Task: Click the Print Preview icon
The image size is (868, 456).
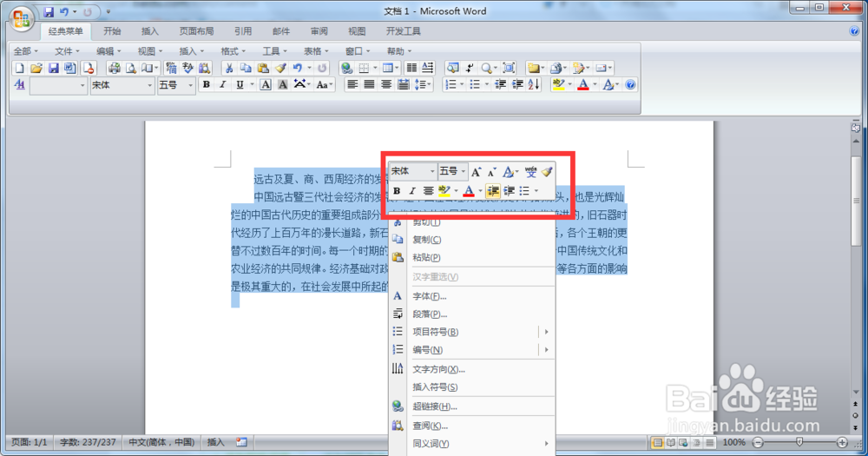Action: click(131, 68)
